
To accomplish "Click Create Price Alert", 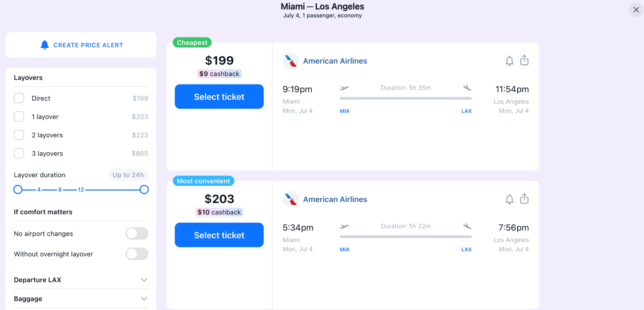I will [81, 45].
